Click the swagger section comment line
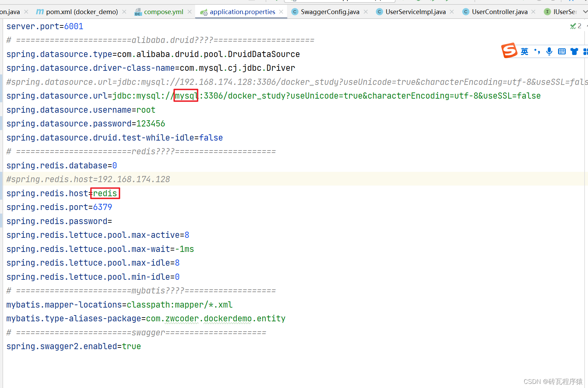Image resolution: width=588 pixels, height=388 pixels. pos(136,333)
